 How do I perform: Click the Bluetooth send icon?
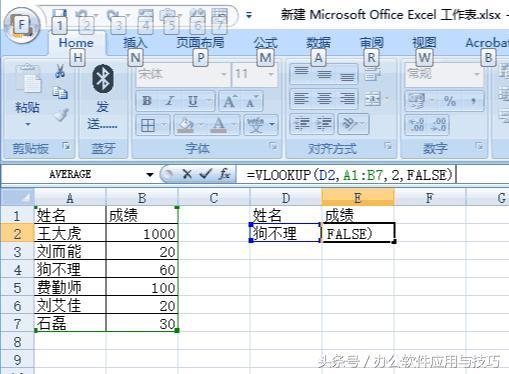click(103, 79)
